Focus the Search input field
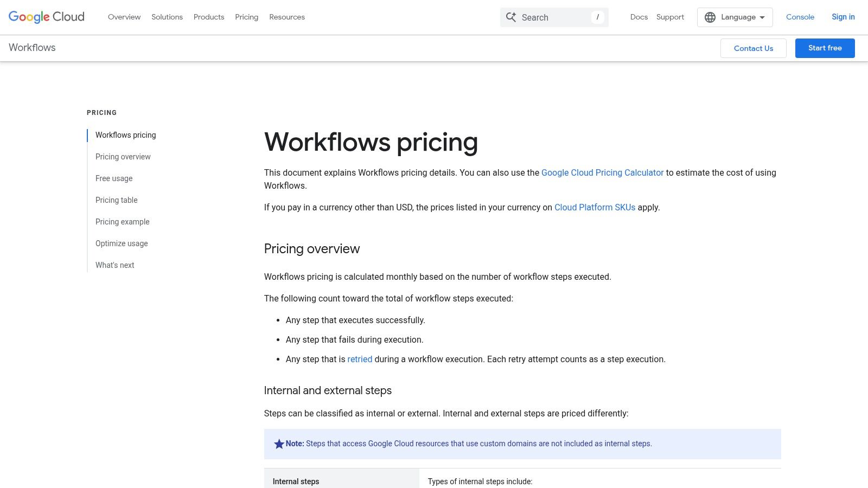868x488 pixels. tap(554, 17)
